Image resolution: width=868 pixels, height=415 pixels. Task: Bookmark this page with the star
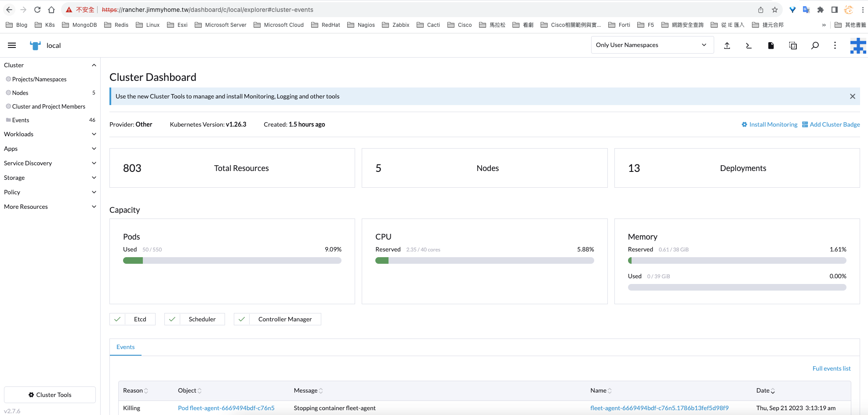click(x=775, y=10)
